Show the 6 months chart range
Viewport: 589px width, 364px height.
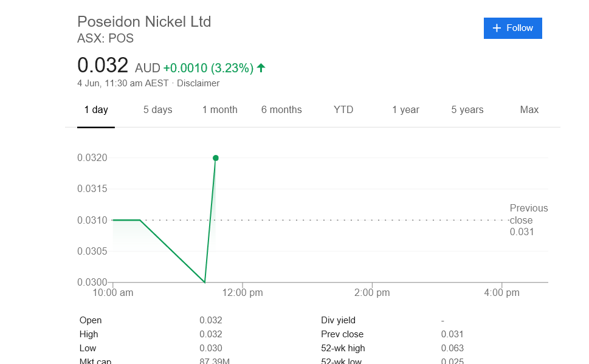click(281, 110)
